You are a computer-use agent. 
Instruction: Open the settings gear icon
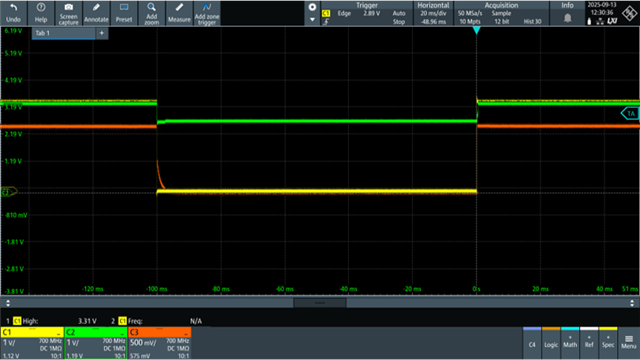point(312,7)
